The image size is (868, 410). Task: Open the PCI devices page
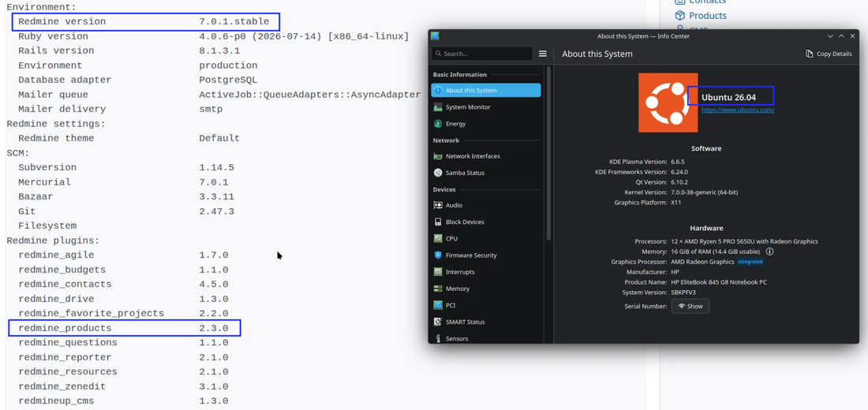[x=485, y=305]
